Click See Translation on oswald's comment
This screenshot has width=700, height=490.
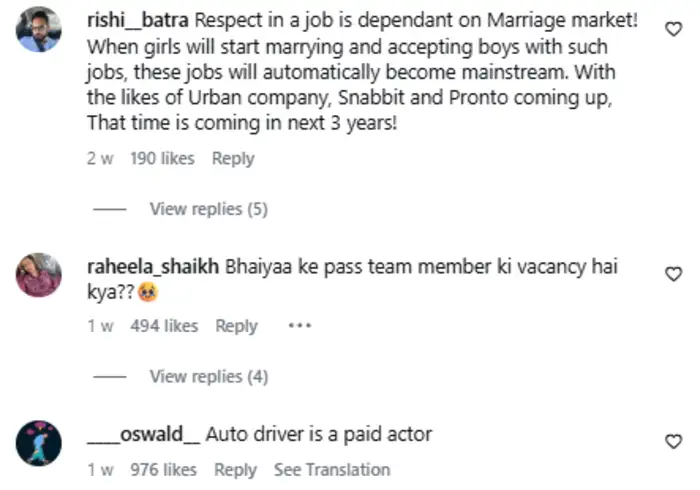[x=332, y=469]
